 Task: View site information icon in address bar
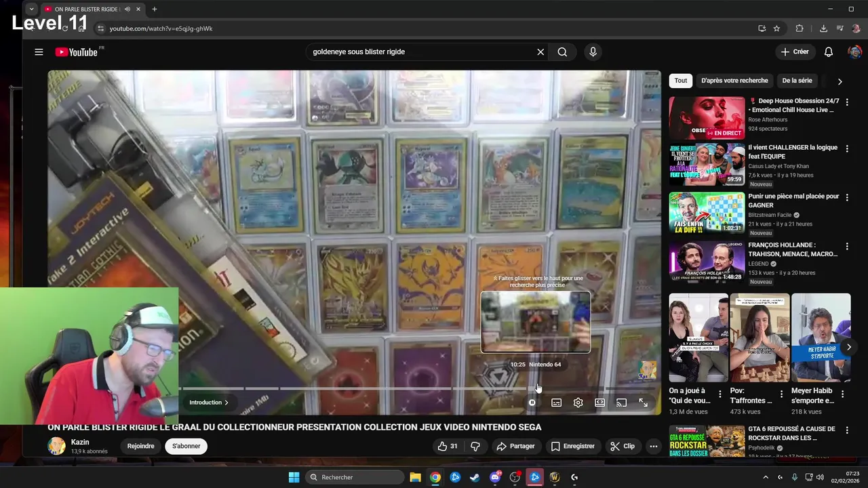100,28
